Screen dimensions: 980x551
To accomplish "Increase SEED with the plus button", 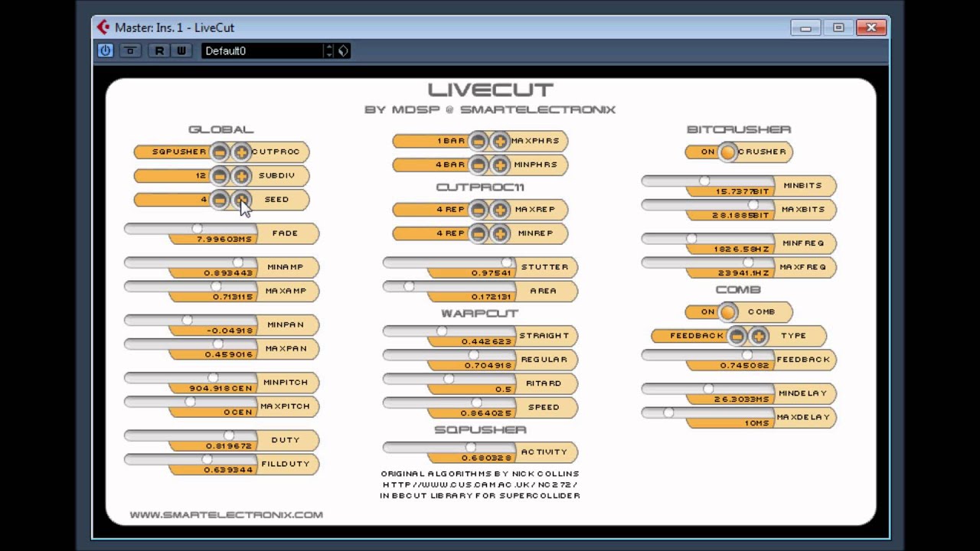I will point(241,199).
